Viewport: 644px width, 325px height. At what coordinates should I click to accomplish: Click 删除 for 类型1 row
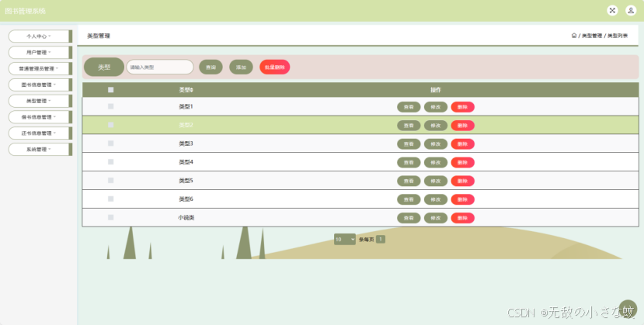pos(463,107)
